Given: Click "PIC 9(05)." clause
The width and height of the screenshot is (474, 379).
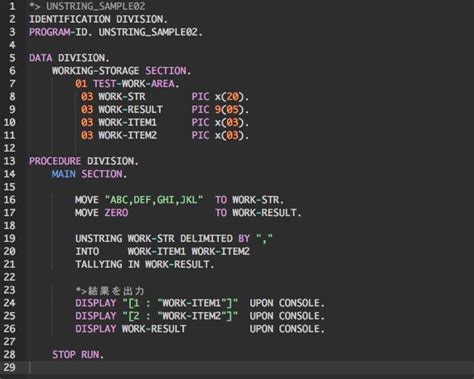Looking at the screenshot, I should pyautogui.click(x=220, y=110).
